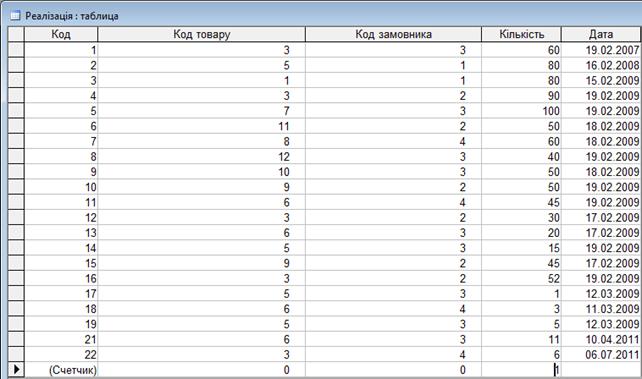Screen dimensions: 642x379
Task: Select the row selector for record 10
Action: 16,187
